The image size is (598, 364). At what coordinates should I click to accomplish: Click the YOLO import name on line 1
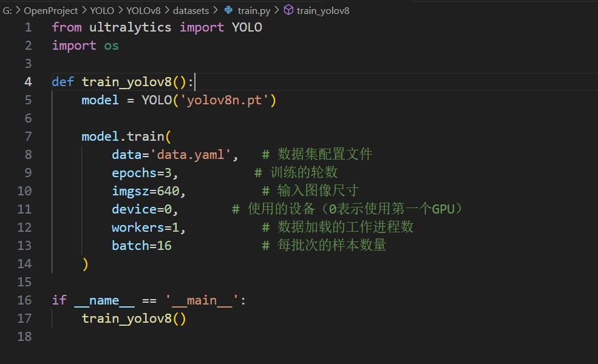pos(246,27)
